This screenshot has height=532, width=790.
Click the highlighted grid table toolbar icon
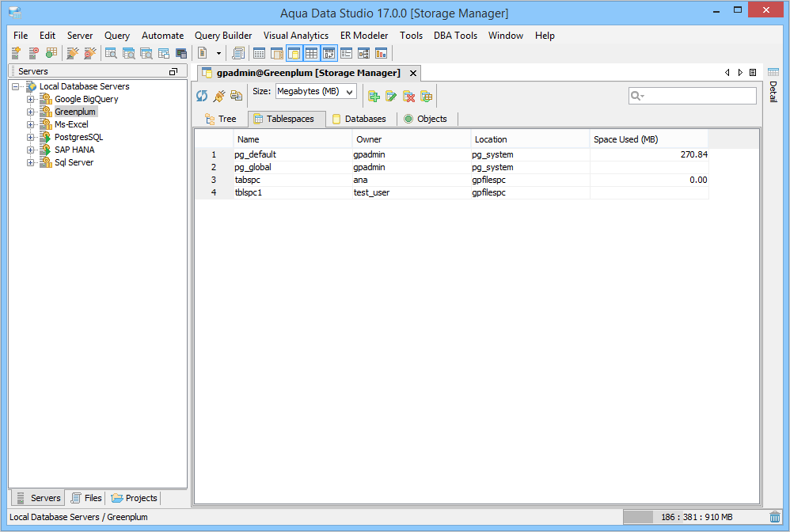click(x=311, y=53)
